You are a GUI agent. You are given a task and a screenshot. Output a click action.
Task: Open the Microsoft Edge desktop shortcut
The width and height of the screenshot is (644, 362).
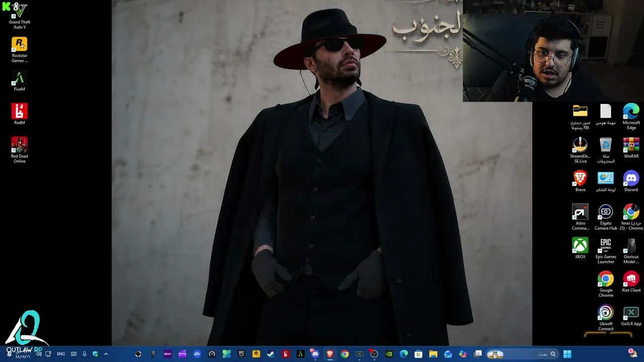click(631, 117)
